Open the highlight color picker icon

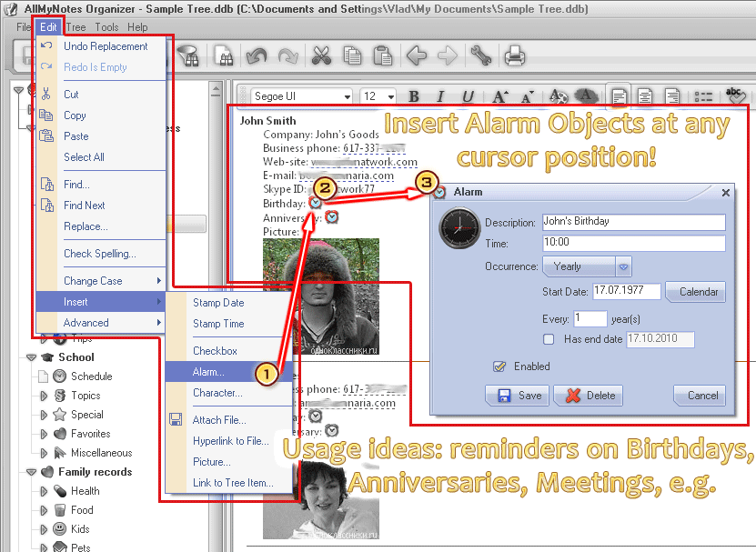585,95
